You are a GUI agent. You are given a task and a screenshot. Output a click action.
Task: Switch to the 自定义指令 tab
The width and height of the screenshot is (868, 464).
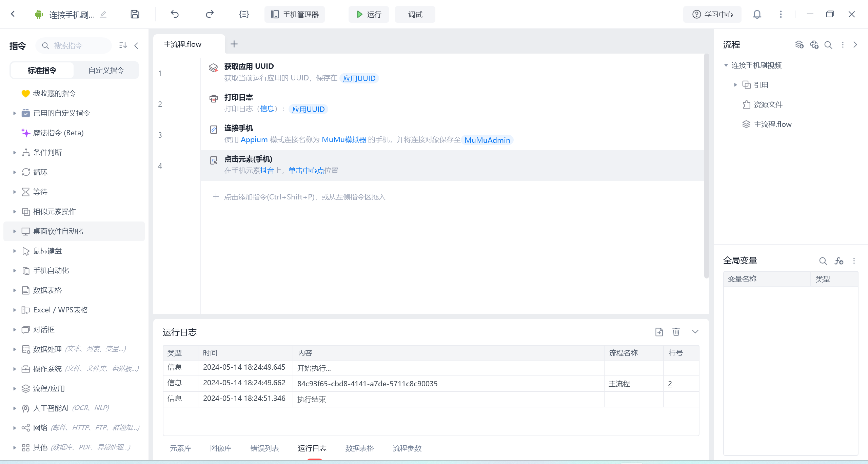tap(106, 70)
